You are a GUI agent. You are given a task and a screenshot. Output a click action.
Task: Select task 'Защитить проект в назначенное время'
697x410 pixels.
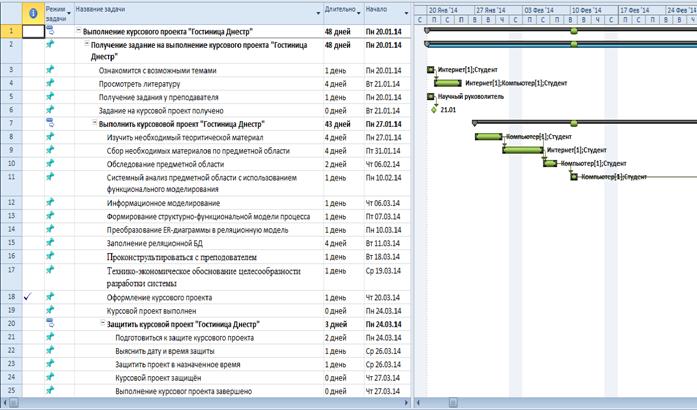178,365
